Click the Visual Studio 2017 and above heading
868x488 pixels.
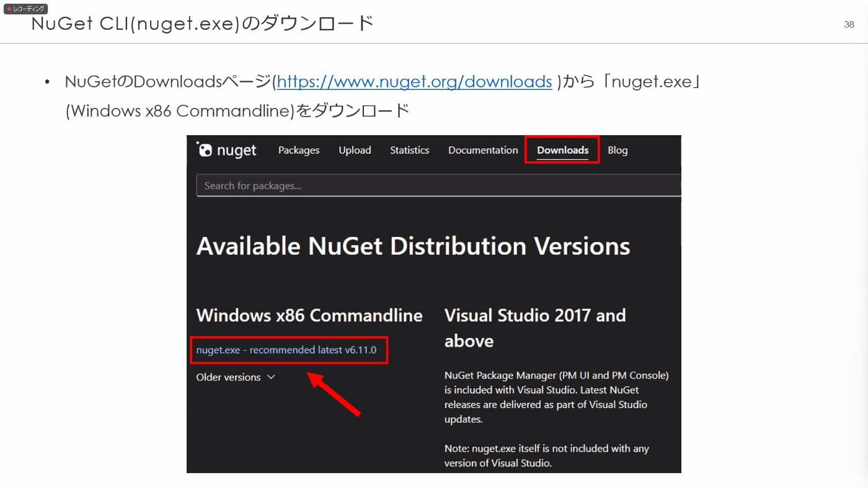(x=535, y=328)
